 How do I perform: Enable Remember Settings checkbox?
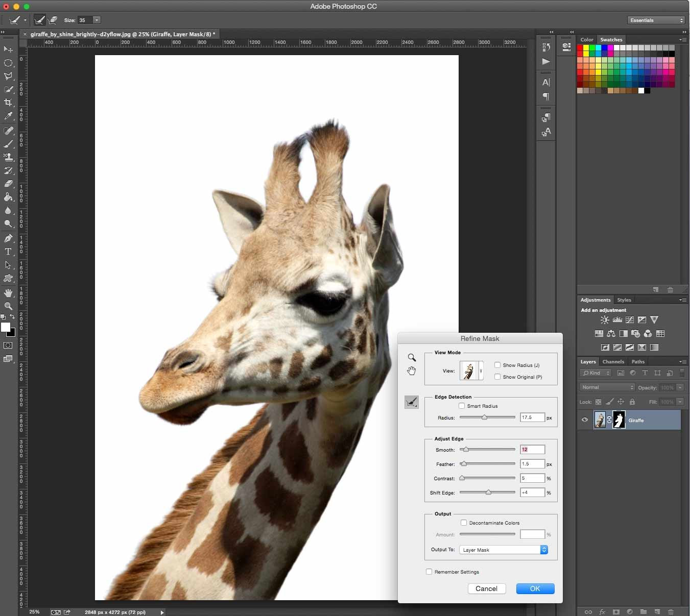[x=429, y=572]
